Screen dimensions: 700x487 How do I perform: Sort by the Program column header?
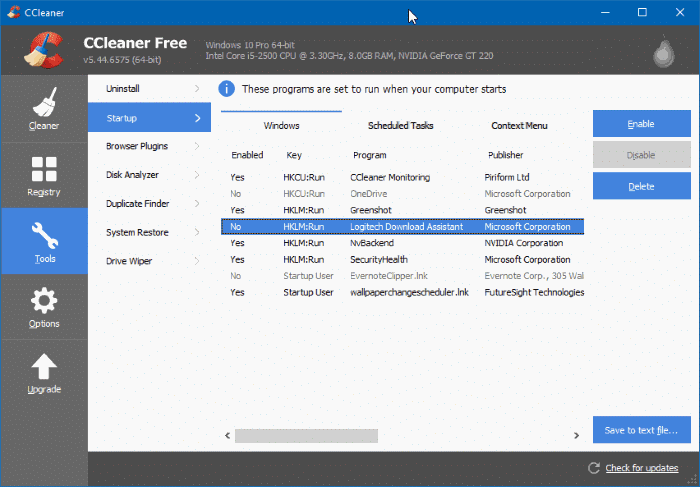click(x=370, y=155)
